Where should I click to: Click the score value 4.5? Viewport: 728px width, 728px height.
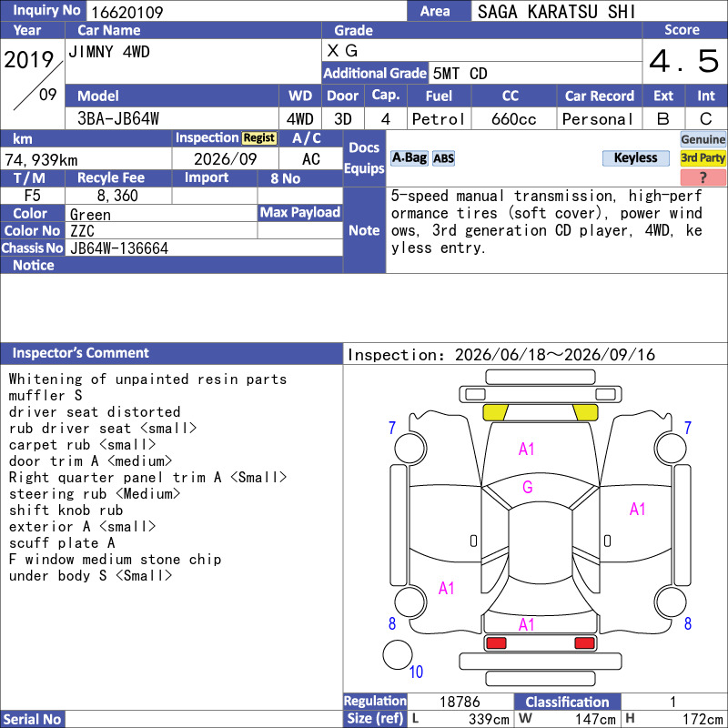point(684,61)
